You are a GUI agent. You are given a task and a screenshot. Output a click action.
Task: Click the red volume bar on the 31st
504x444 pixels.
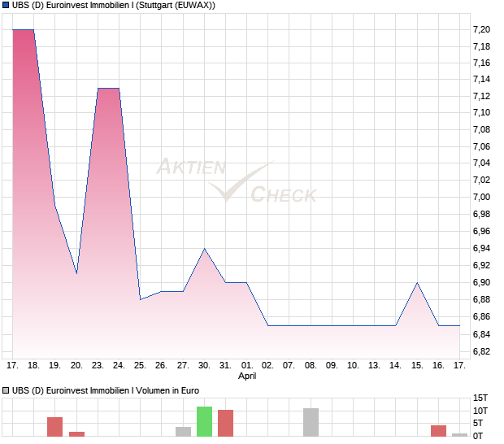click(x=226, y=423)
